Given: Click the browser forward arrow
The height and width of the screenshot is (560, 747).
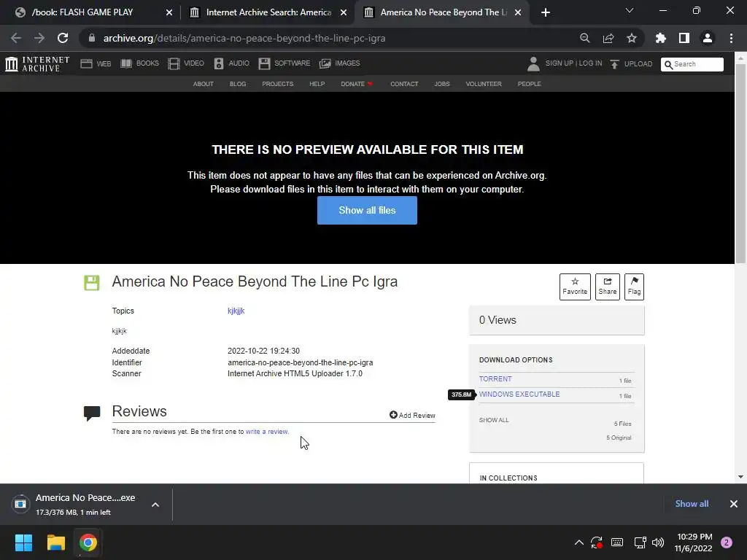Looking at the screenshot, I should tap(39, 38).
